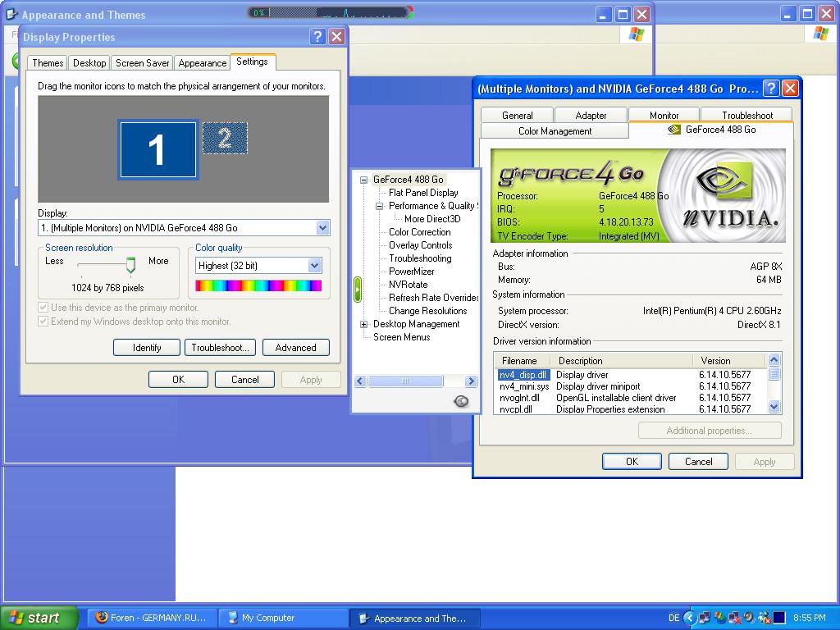Click the DE language indicator in taskbar
Screen dimensions: 840x630
pos(674,618)
